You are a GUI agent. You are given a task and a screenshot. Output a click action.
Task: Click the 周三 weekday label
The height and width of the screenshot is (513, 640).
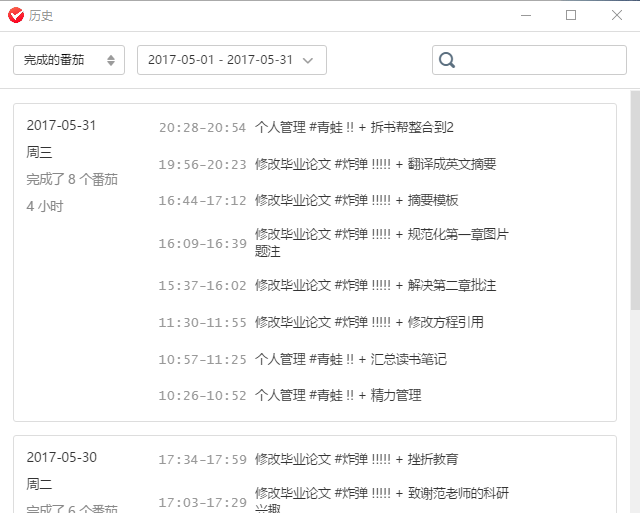coord(39,152)
